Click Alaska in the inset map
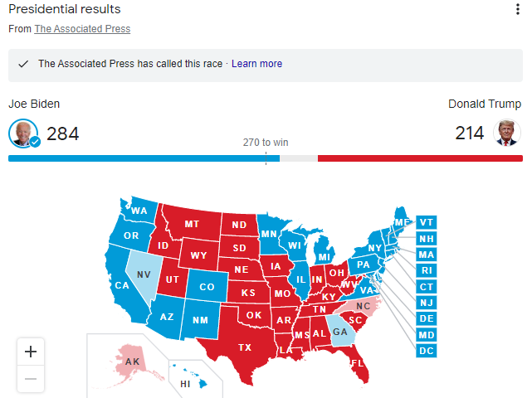This screenshot has height=398, width=532. (132, 362)
